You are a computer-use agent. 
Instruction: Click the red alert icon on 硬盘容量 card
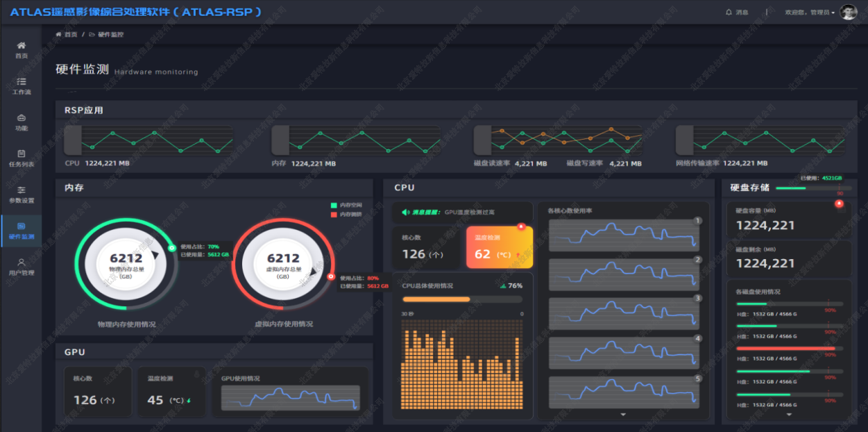click(x=839, y=203)
